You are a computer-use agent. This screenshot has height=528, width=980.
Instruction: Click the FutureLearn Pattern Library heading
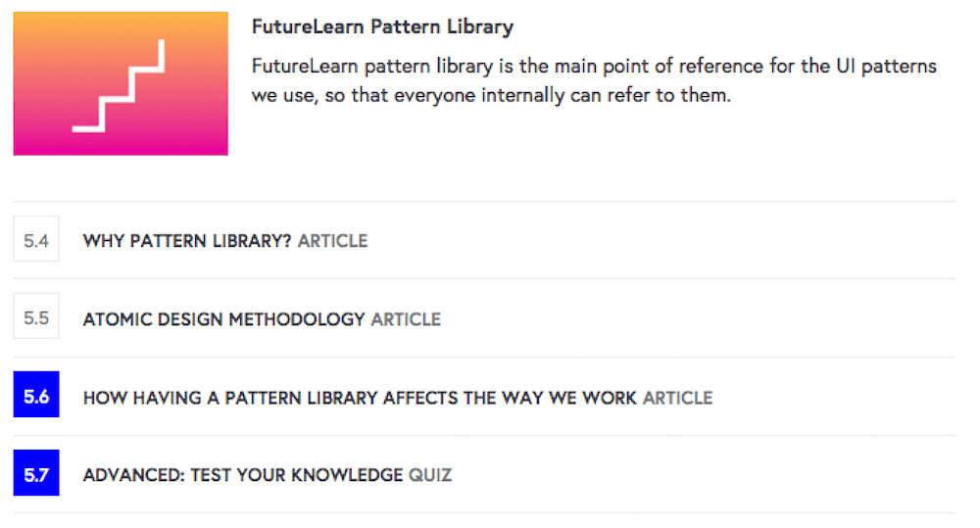click(382, 26)
